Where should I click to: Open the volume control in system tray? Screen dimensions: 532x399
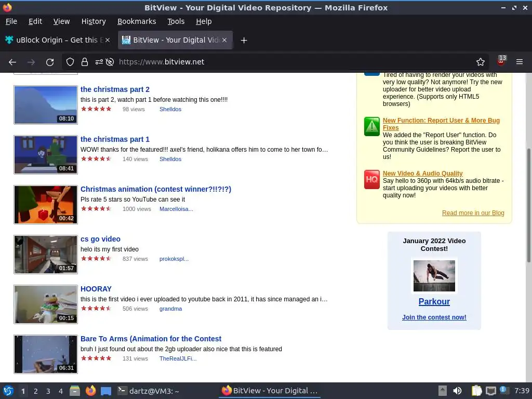coord(457,391)
